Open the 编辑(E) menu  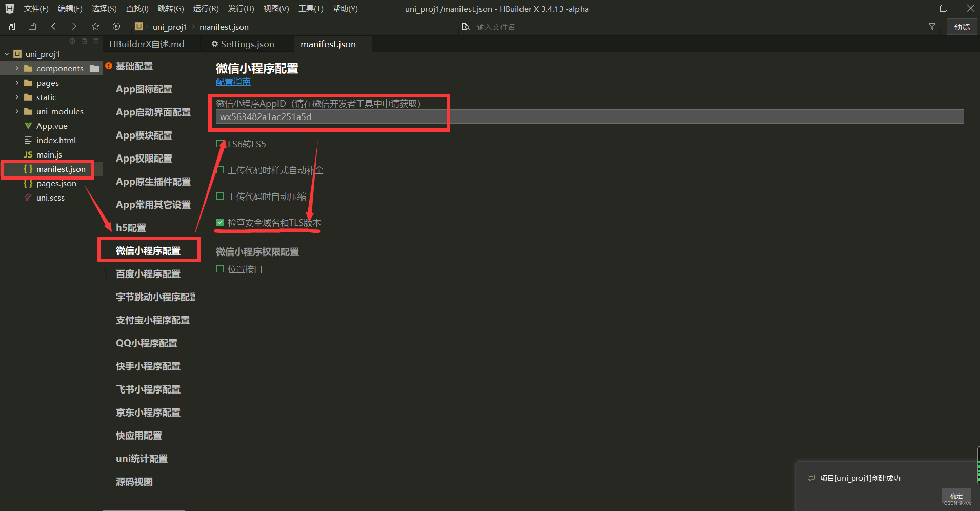(x=70, y=9)
